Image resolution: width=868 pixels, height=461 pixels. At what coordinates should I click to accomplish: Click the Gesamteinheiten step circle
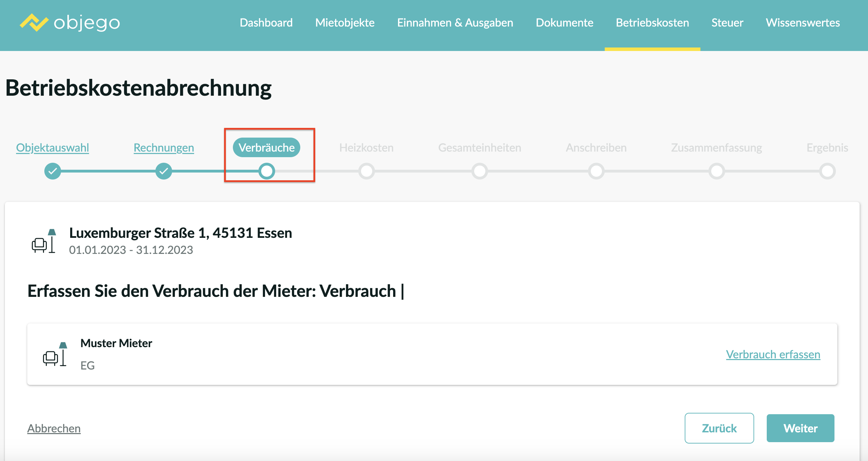click(480, 171)
